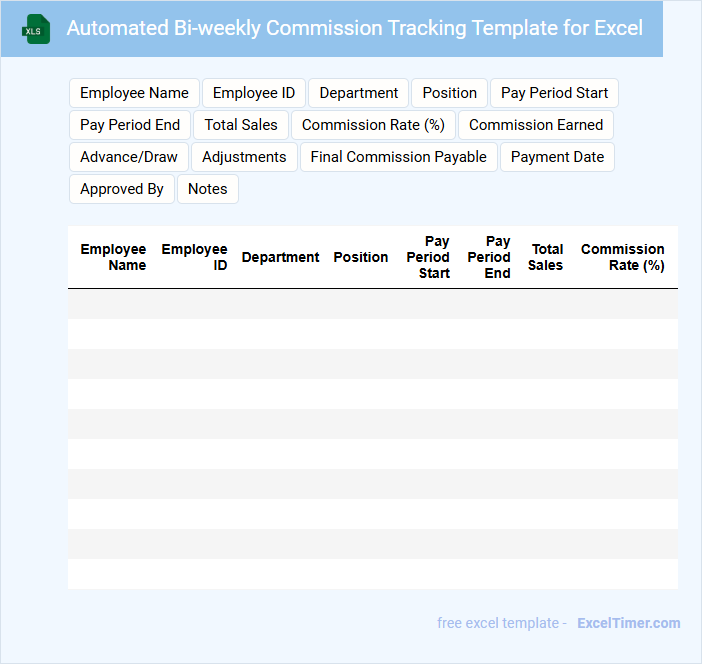The width and height of the screenshot is (702, 664).
Task: Click the Employee ID tag
Action: (254, 93)
